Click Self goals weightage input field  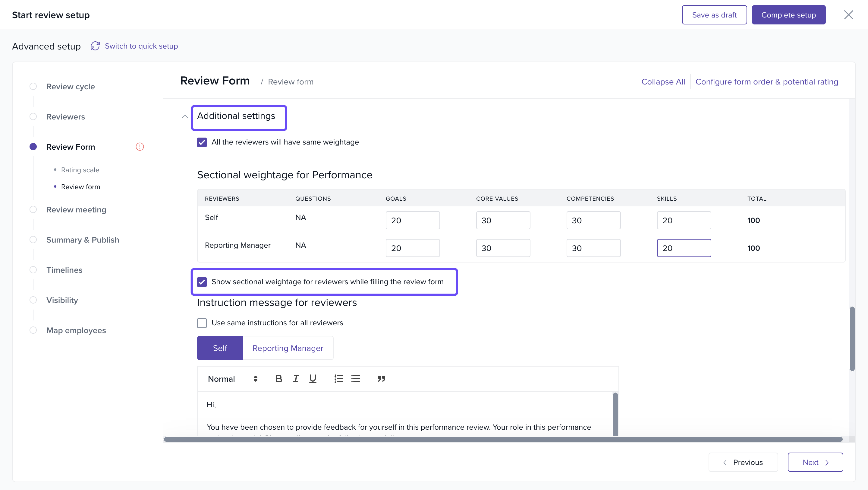click(x=412, y=220)
